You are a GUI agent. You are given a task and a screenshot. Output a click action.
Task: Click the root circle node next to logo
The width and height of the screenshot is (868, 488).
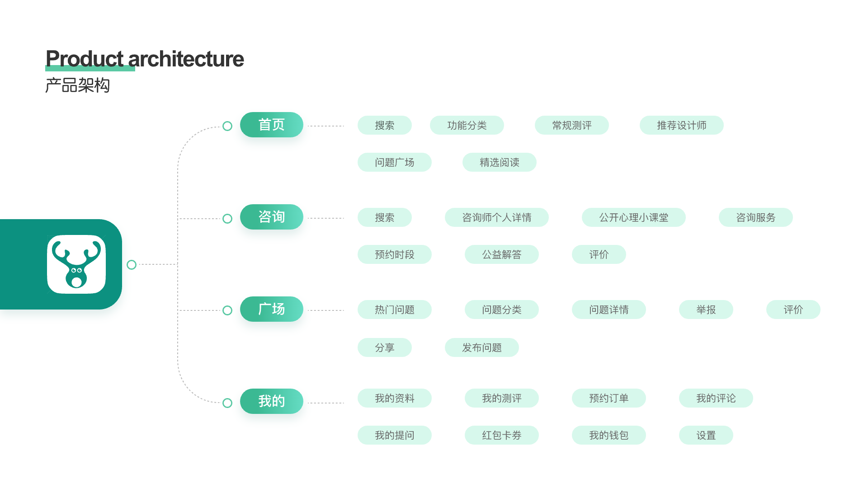[x=132, y=265]
